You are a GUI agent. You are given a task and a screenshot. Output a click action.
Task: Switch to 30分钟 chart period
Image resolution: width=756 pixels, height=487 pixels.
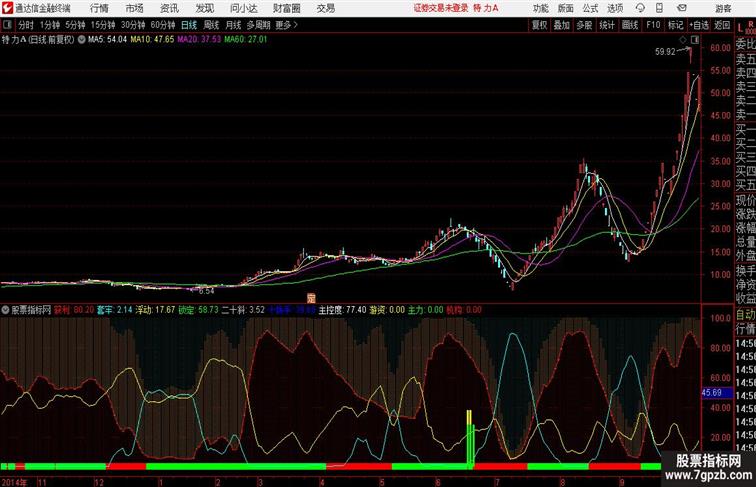click(x=133, y=25)
